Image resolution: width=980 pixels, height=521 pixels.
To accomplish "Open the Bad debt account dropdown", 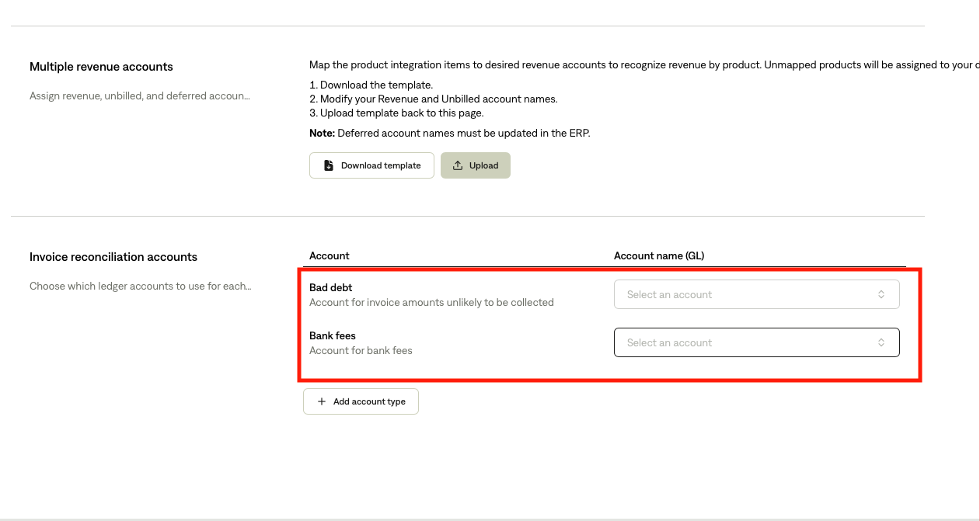I will (x=756, y=293).
